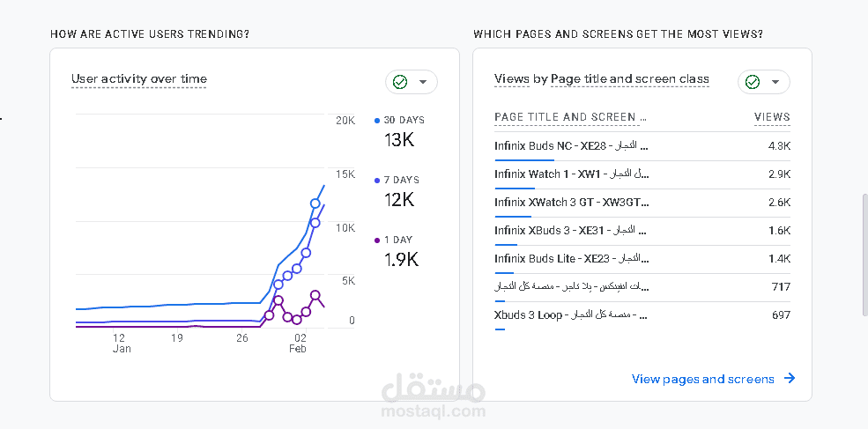
Task: Click the Infinix XBuds 3 - XE31 row
Action: coord(571,231)
